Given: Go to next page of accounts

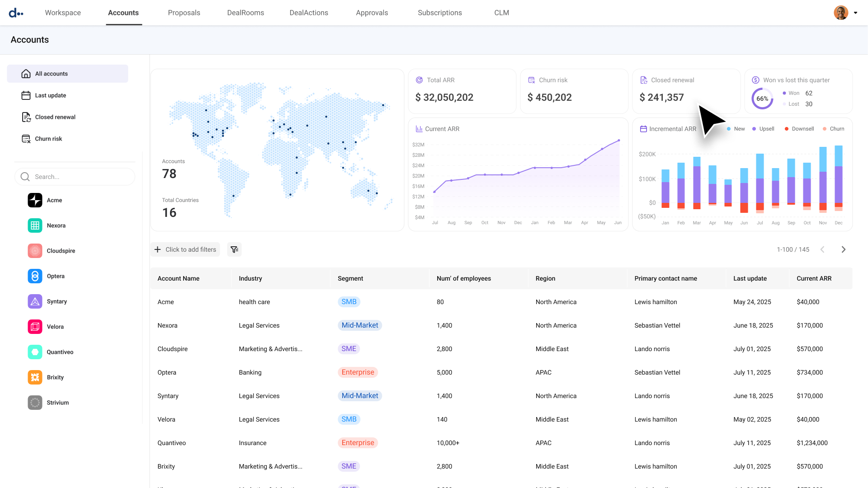Looking at the screenshot, I should click(x=843, y=249).
